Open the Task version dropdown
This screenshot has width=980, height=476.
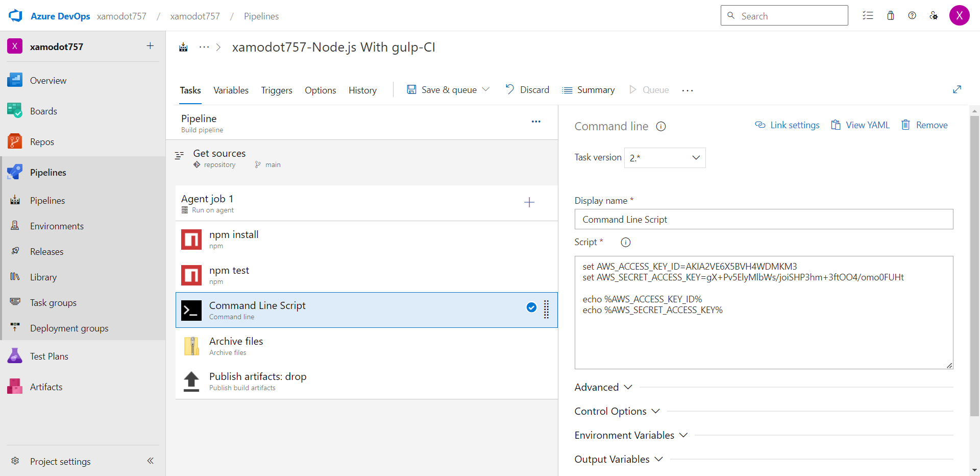point(665,158)
